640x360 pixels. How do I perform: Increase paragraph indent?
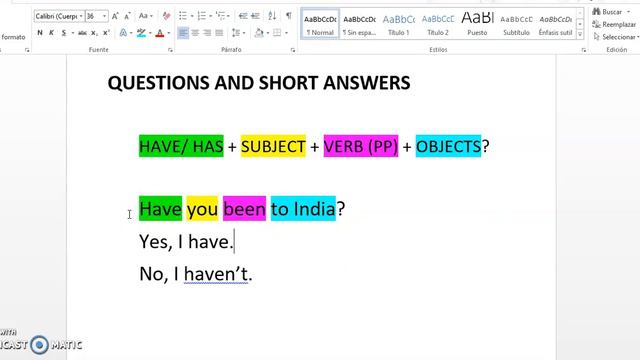256,16
